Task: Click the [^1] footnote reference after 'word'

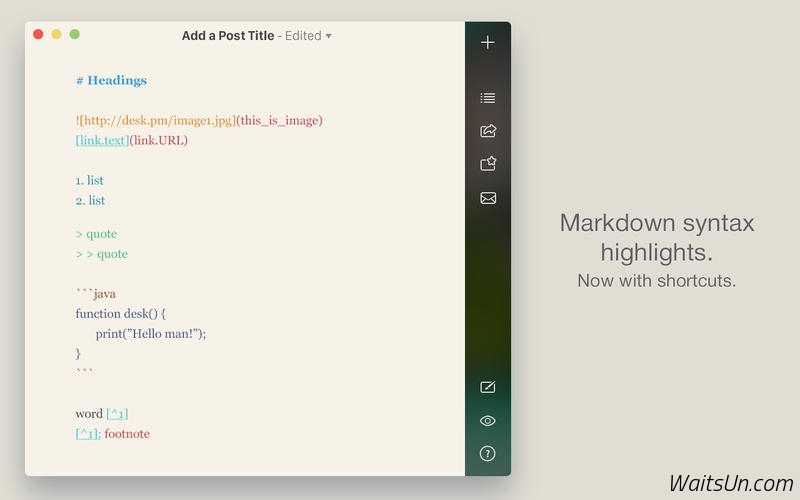Action: [117, 414]
